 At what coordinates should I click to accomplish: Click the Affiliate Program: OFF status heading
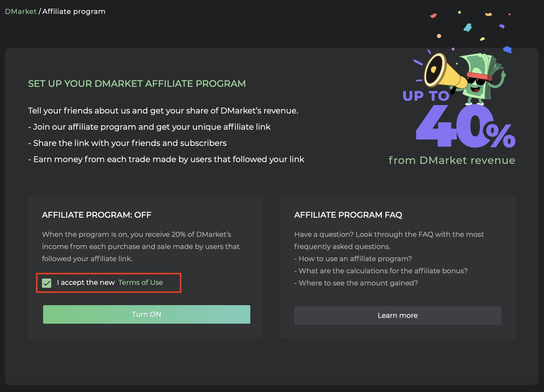pos(97,215)
